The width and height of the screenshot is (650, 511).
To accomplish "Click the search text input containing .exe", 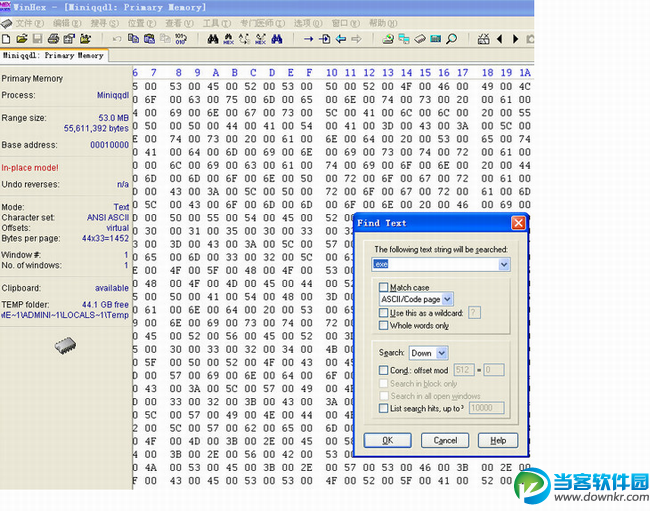I will coord(434,264).
